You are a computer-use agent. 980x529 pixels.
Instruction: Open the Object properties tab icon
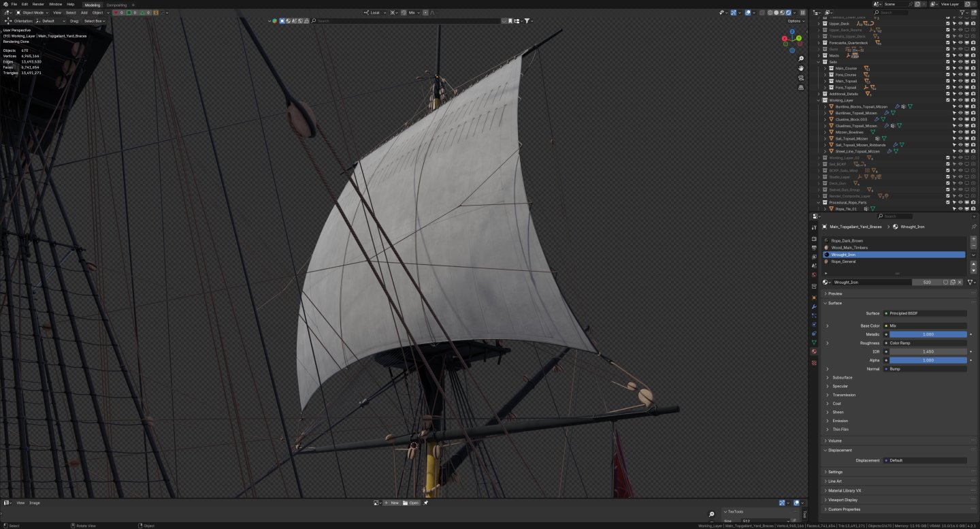click(x=814, y=298)
